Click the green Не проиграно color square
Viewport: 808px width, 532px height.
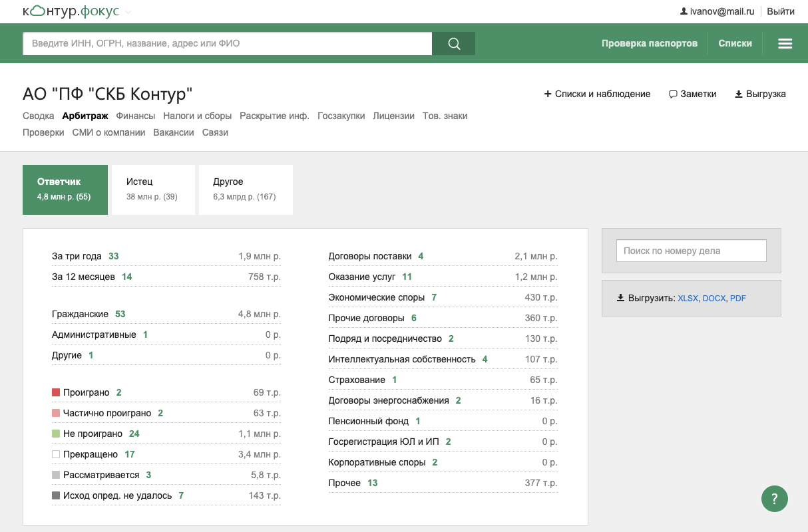56,434
